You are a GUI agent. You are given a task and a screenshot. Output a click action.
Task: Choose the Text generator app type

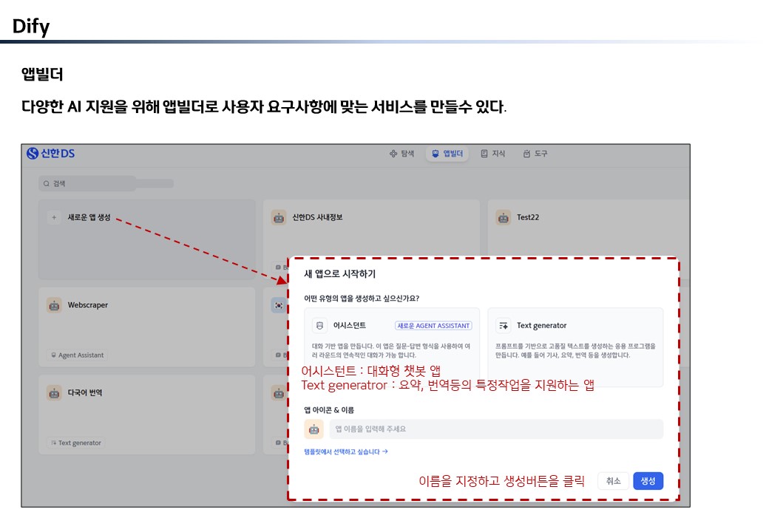pyautogui.click(x=575, y=347)
